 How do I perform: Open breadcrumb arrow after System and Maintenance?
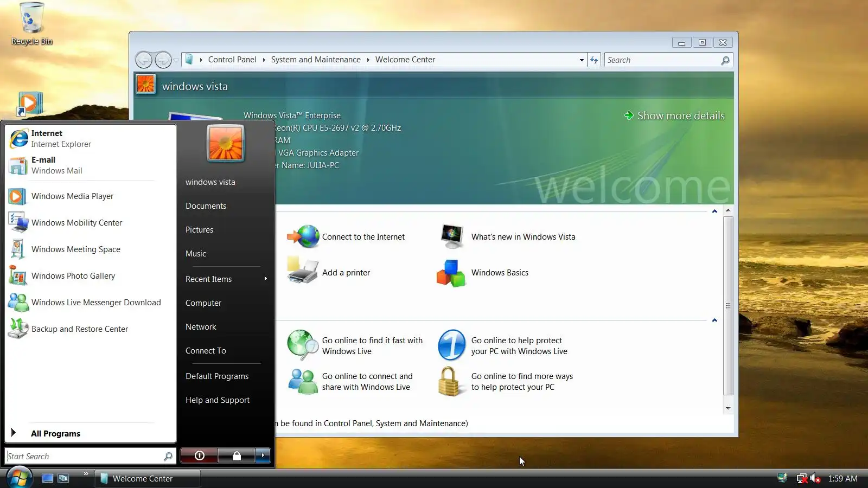point(368,60)
